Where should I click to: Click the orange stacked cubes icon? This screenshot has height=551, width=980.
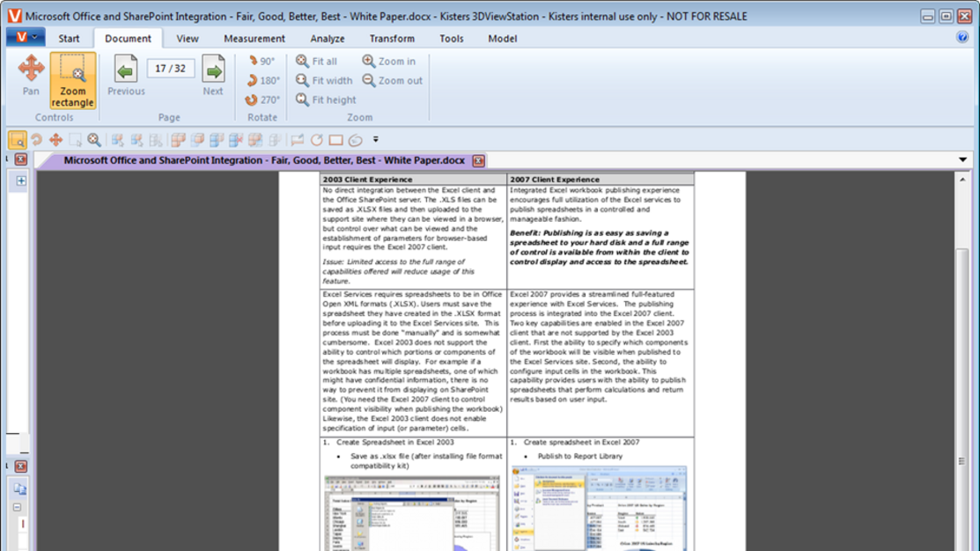tap(178, 140)
